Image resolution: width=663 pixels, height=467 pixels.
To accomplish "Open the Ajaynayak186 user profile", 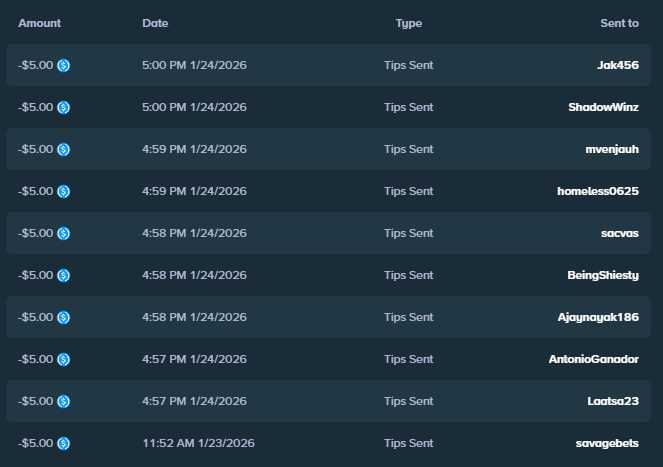I will 598,317.
